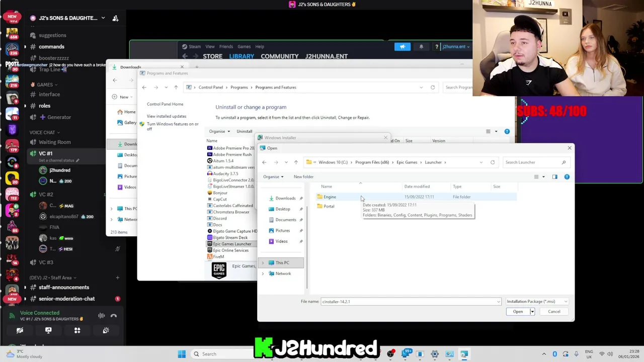Go up one folder level in the Open dialog
Screen dimensions: 644x362
coord(296,162)
